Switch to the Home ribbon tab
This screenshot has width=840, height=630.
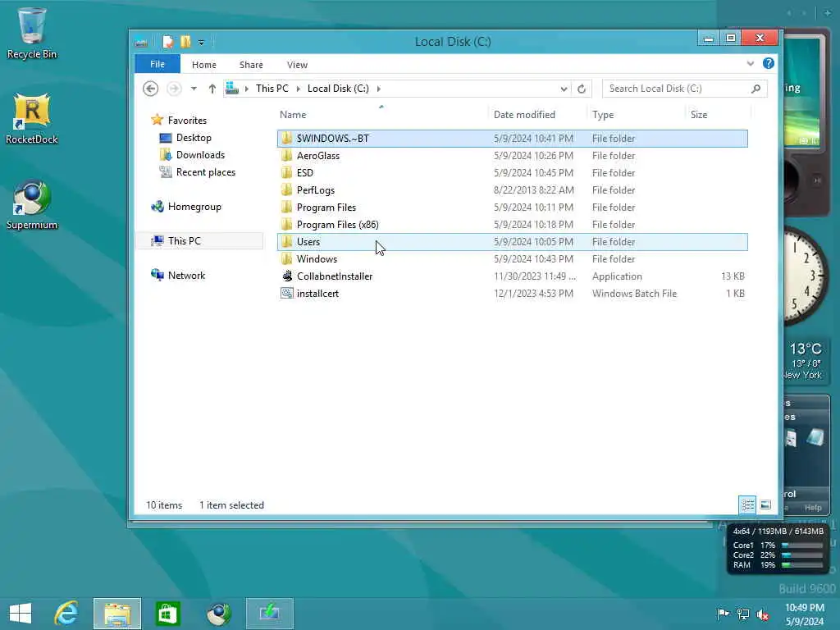pyautogui.click(x=204, y=65)
